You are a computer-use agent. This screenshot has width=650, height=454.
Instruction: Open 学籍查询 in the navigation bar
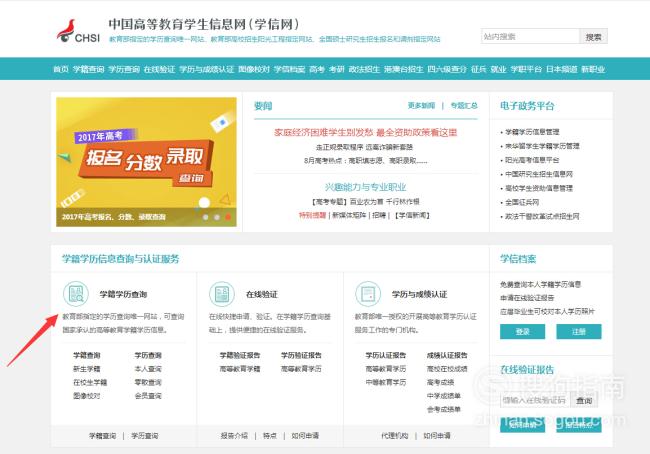88,69
